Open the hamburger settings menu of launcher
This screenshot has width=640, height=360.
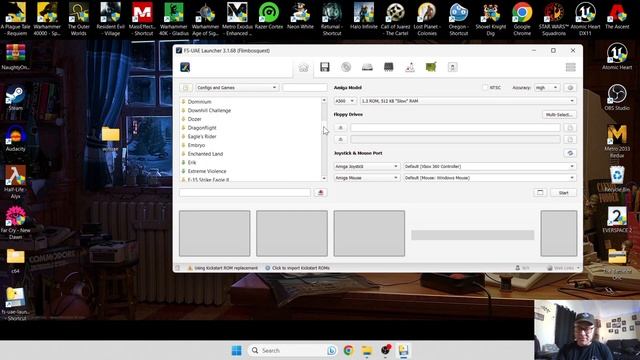pyautogui.click(x=570, y=67)
